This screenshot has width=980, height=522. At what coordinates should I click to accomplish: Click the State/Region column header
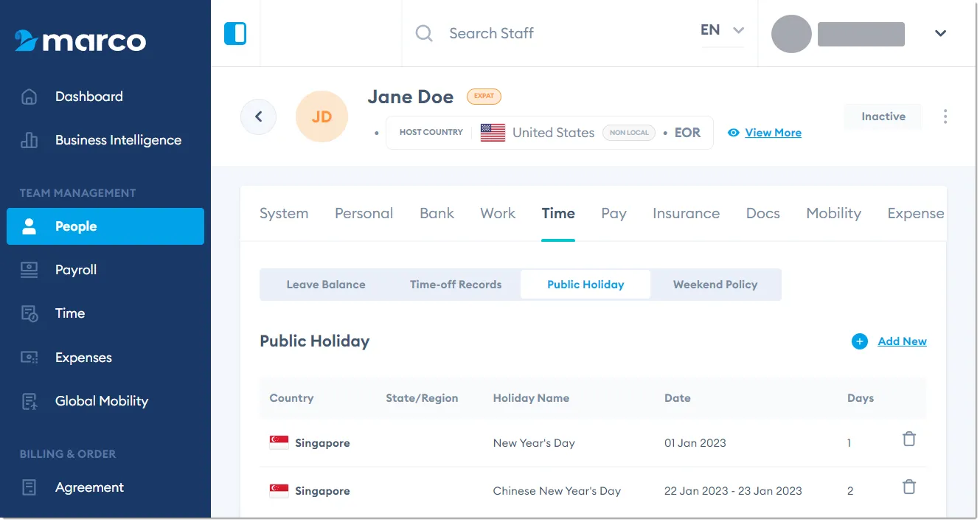click(x=422, y=398)
